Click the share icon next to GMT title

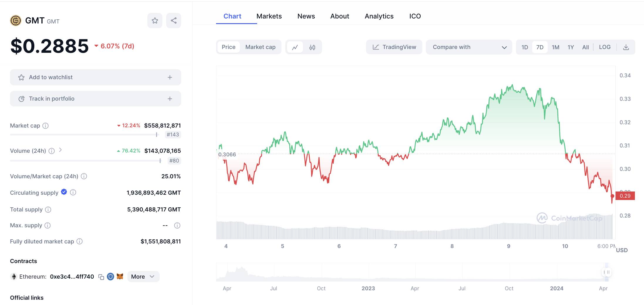pyautogui.click(x=173, y=21)
